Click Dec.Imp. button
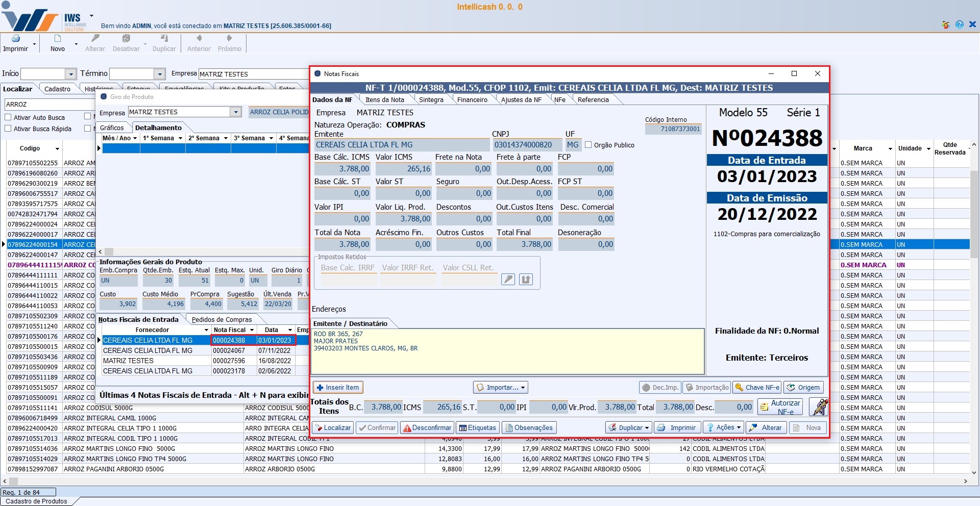Viewport: 980px width, 506px height. point(660,388)
